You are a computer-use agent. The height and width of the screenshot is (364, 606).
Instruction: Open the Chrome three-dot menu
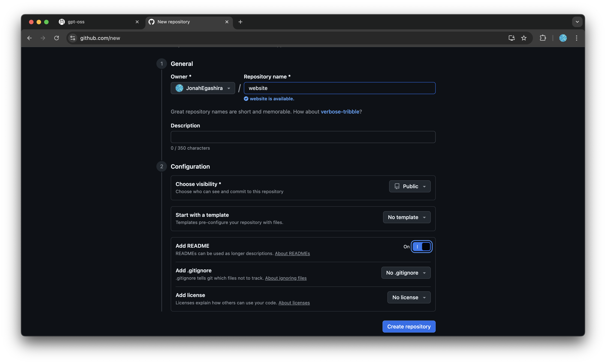coord(576,38)
